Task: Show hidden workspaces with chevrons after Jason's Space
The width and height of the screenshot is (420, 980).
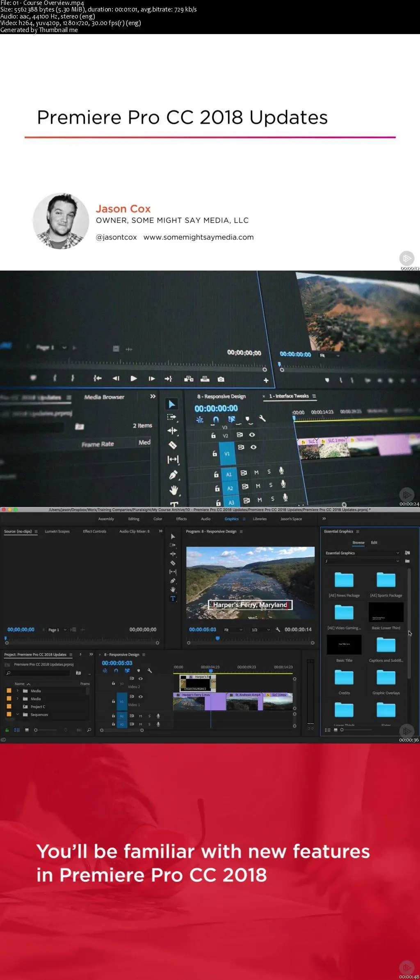Action: click(324, 519)
